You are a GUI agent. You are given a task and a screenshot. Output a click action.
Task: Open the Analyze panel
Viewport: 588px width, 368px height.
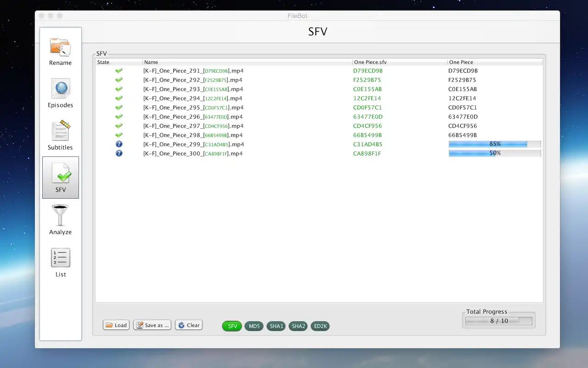click(61, 220)
